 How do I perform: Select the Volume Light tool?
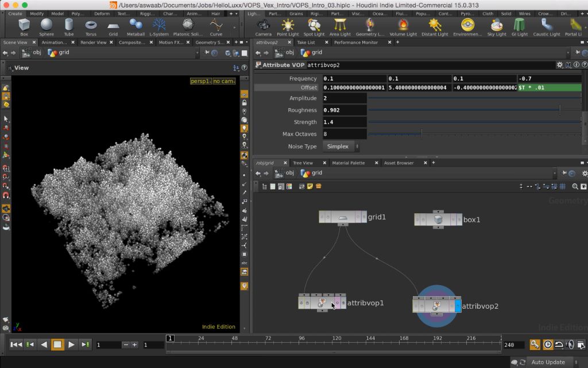pos(403,25)
